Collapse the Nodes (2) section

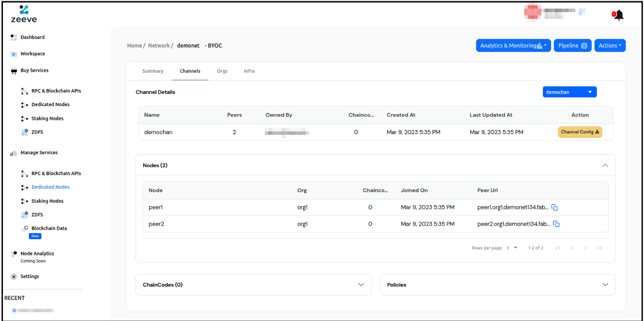point(605,166)
